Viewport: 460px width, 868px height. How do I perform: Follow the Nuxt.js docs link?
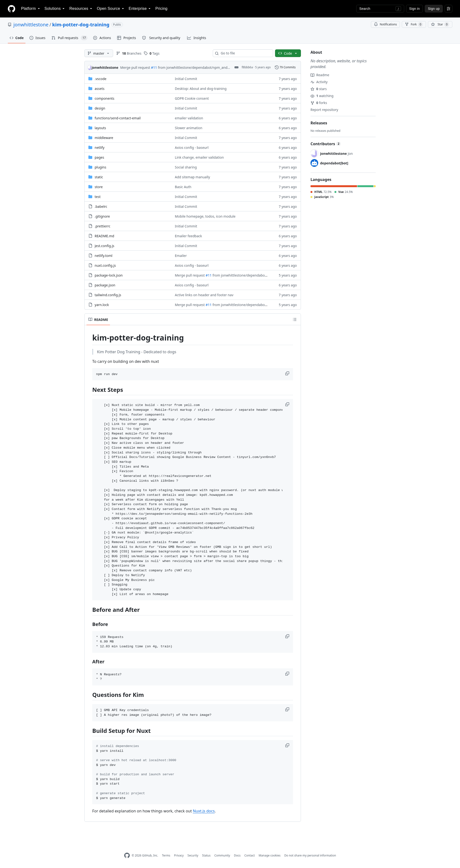pyautogui.click(x=203, y=811)
